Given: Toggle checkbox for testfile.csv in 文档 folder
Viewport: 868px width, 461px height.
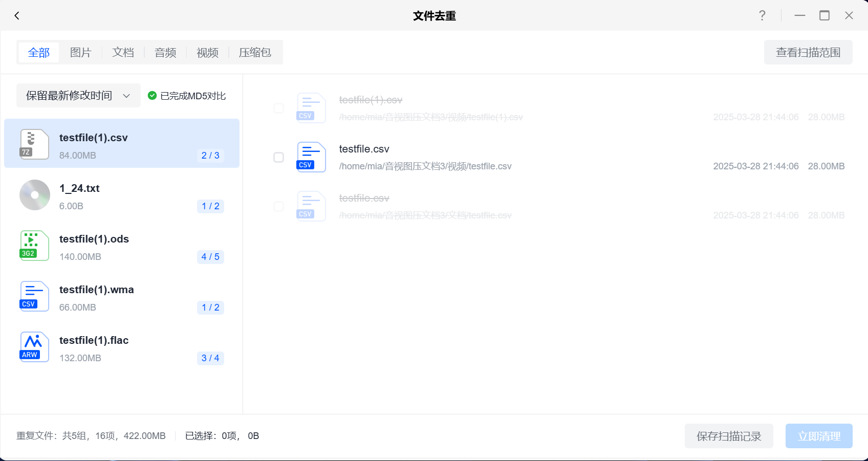Looking at the screenshot, I should 279,206.
